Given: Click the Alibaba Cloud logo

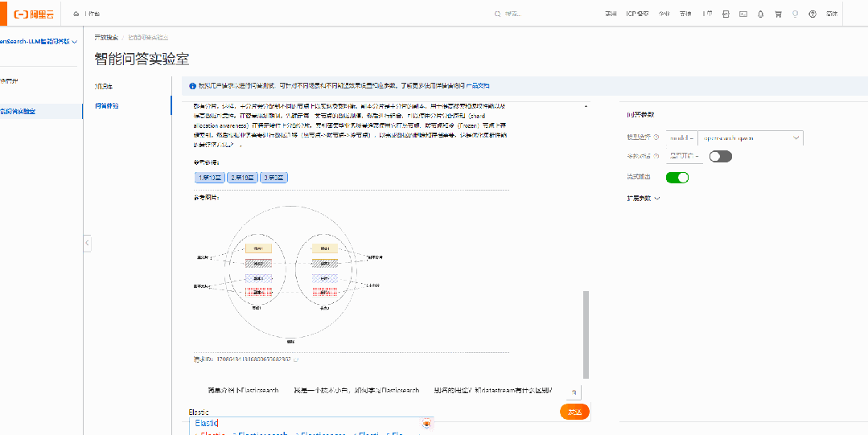Looking at the screenshot, I should tap(34, 14).
